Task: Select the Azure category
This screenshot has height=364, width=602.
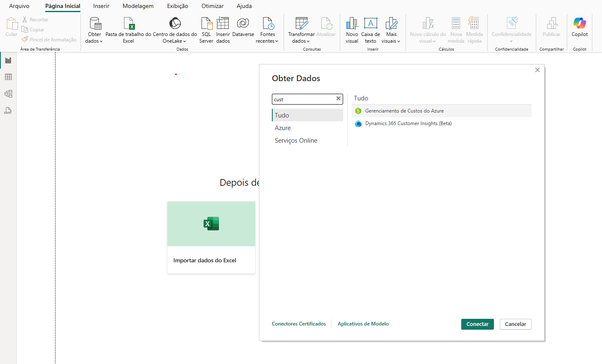Action: pos(307,128)
